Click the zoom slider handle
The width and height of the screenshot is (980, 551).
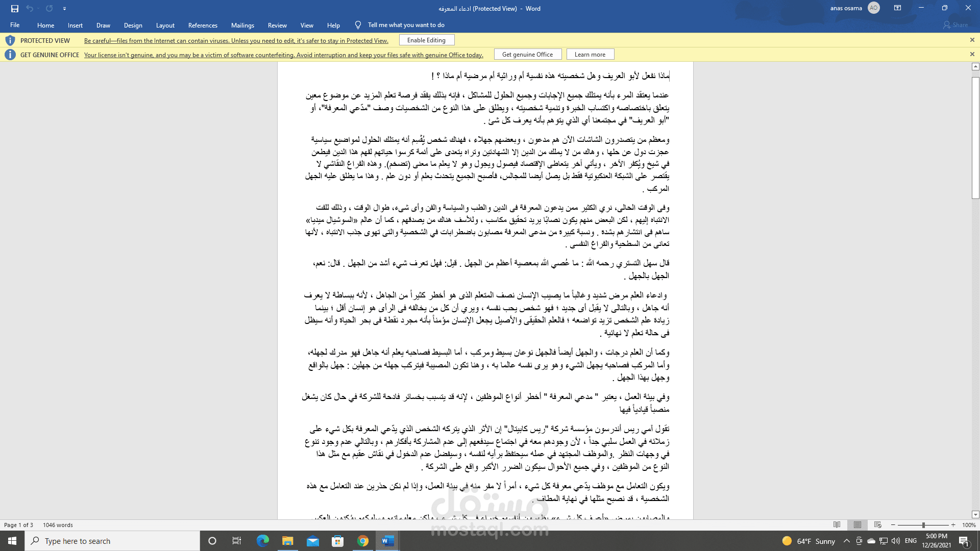pyautogui.click(x=923, y=525)
